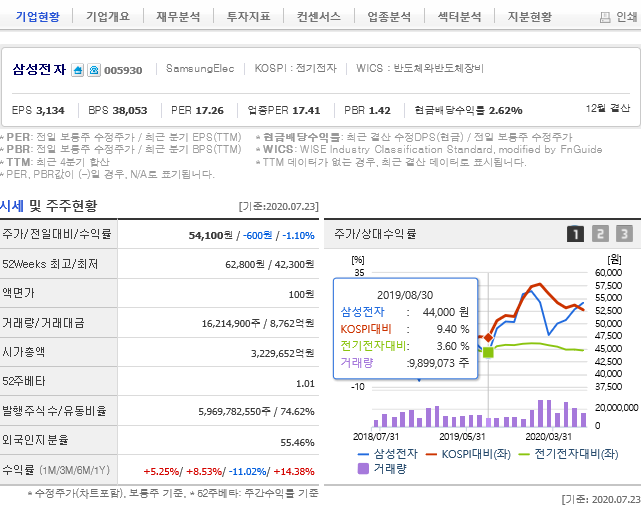
Task: Open the 재무분석 tab
Action: click(x=178, y=17)
